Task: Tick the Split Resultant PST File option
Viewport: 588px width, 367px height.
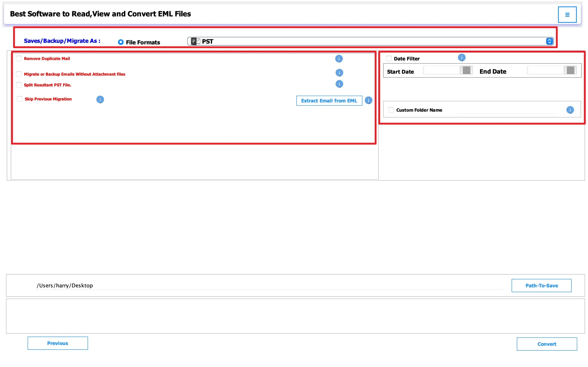Action: pyautogui.click(x=19, y=85)
